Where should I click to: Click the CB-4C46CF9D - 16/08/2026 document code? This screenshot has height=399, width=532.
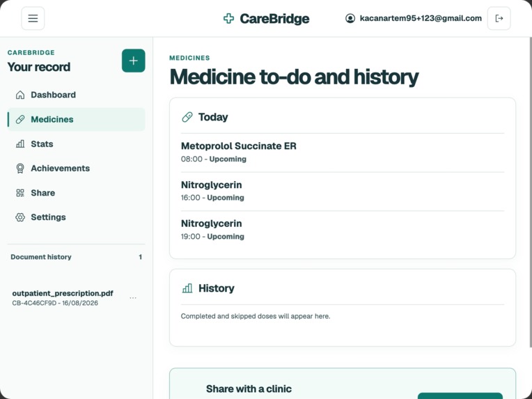point(55,303)
